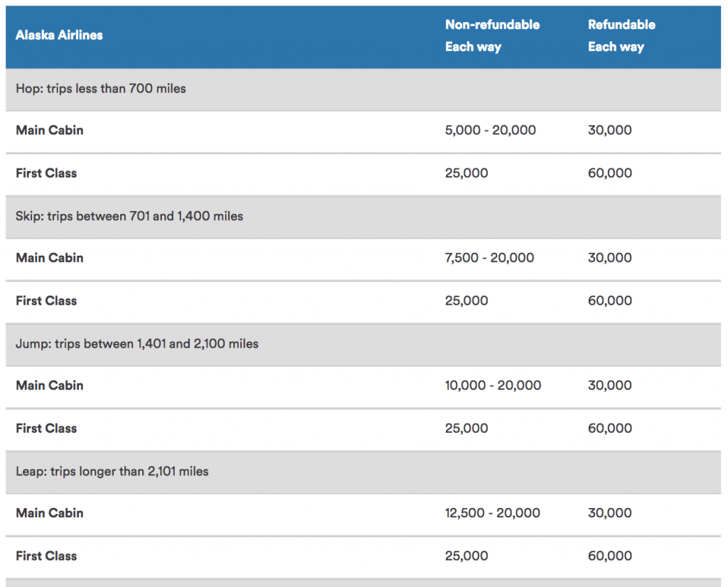This screenshot has height=587, width=728.
Task: Select the "Hop: trips less than 700 miles" row
Action: pyautogui.click(x=101, y=89)
